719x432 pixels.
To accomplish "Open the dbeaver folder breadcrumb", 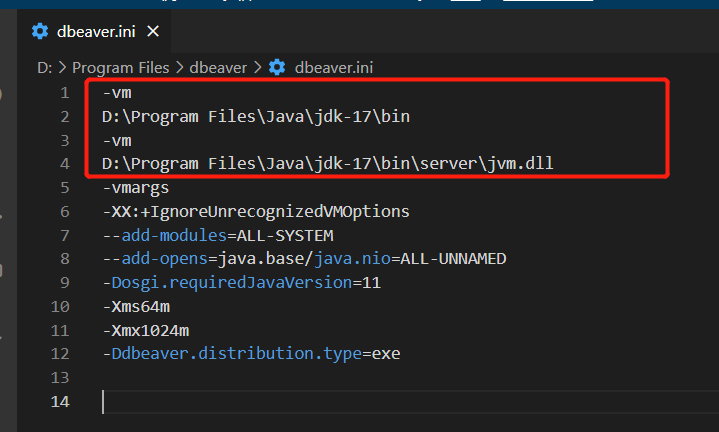I will (x=218, y=68).
